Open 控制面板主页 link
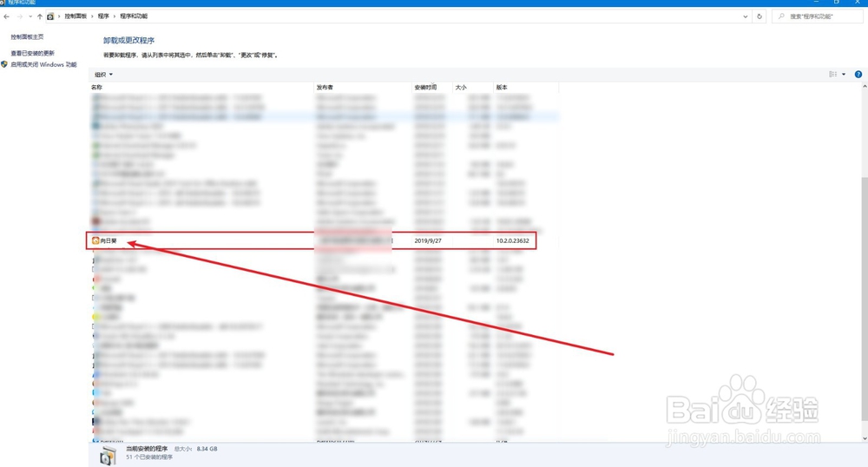The height and width of the screenshot is (467, 868). (x=27, y=36)
